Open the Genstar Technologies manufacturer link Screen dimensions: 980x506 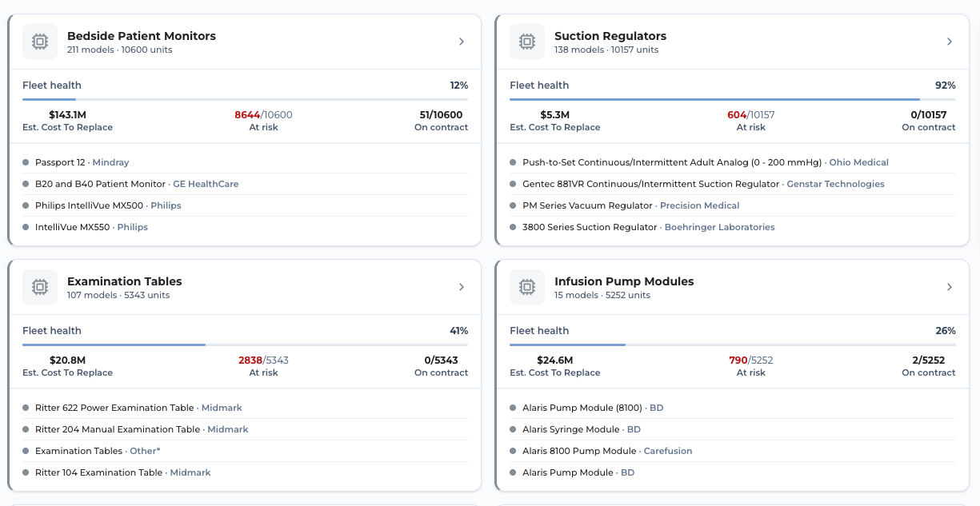835,184
